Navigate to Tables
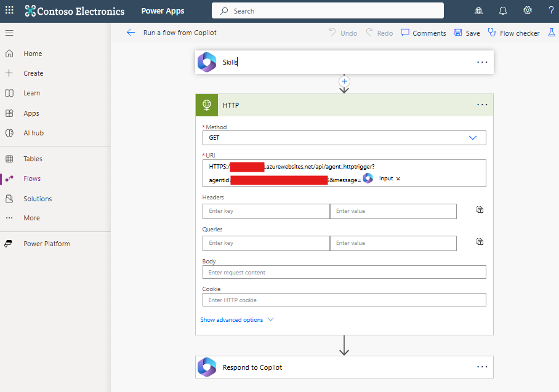The height and width of the screenshot is (392, 559). point(33,159)
